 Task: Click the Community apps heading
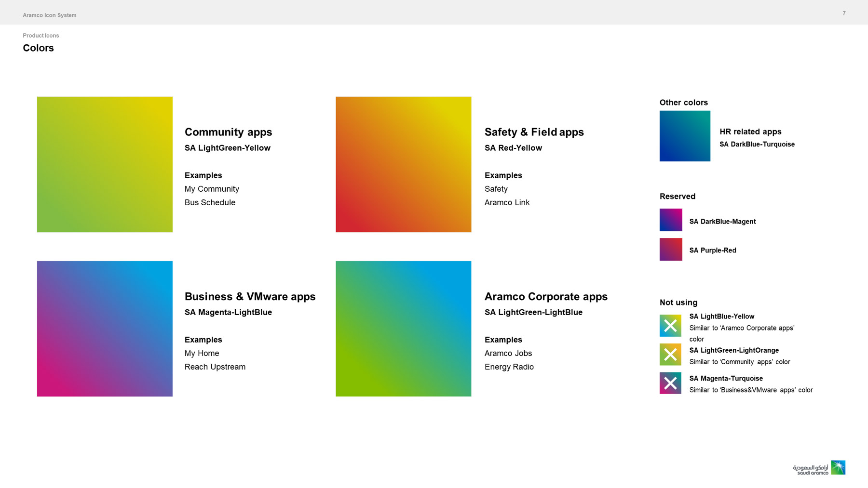(x=228, y=132)
